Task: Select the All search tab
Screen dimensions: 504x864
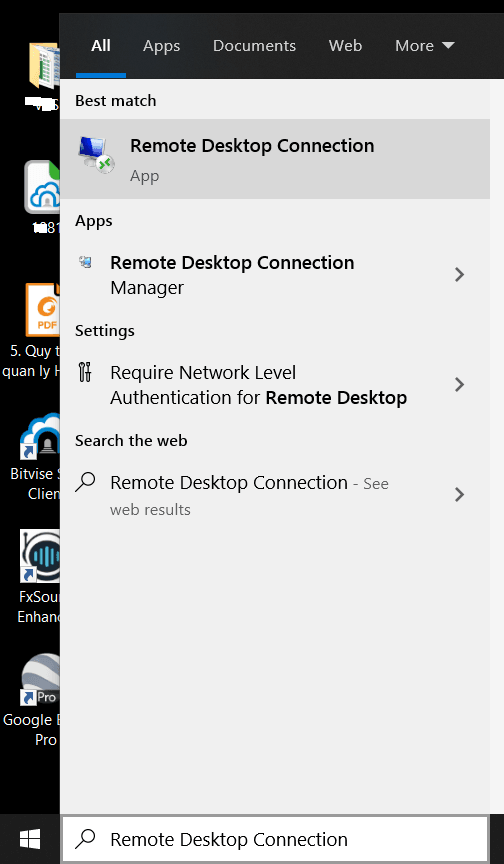Action: 101,46
